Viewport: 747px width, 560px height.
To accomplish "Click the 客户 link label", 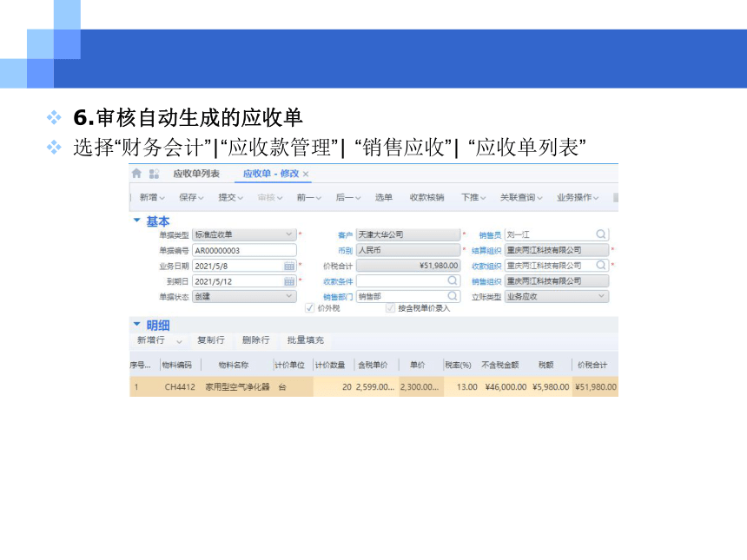I will pos(346,234).
